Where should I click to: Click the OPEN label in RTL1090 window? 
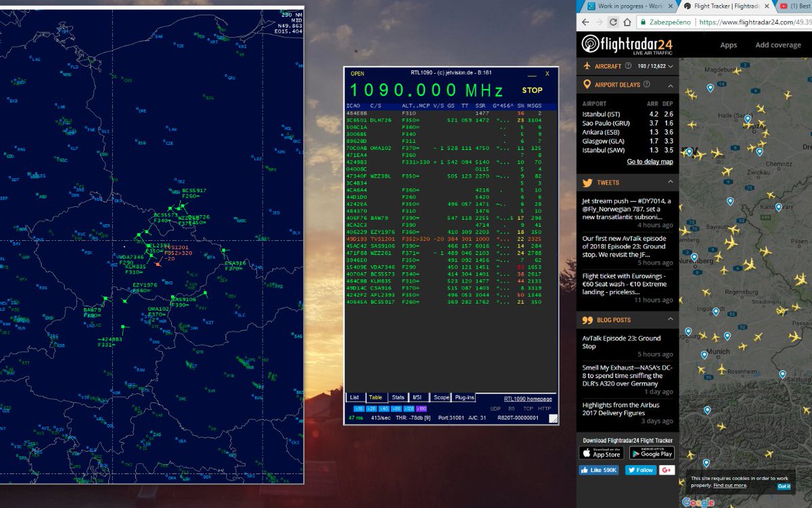(x=357, y=74)
